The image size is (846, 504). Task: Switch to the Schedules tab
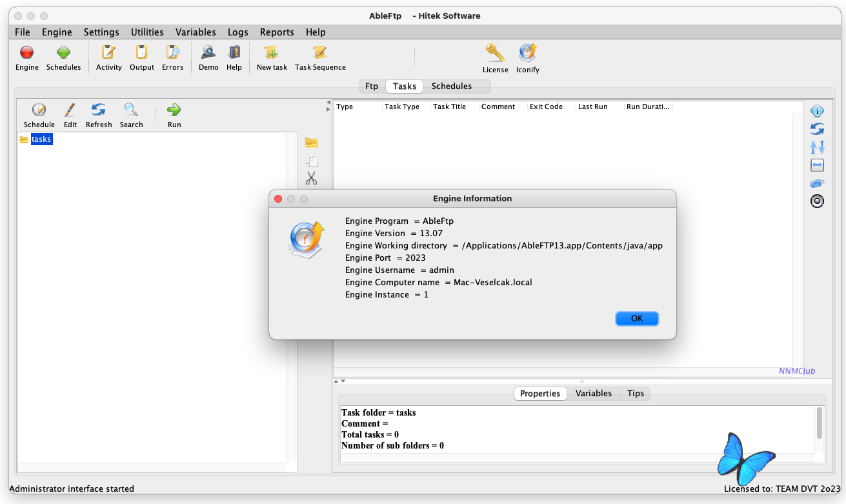pos(452,86)
